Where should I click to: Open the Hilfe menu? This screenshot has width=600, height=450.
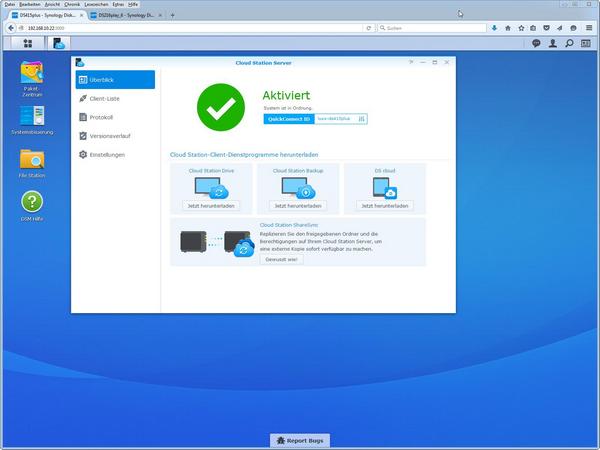(x=133, y=4)
